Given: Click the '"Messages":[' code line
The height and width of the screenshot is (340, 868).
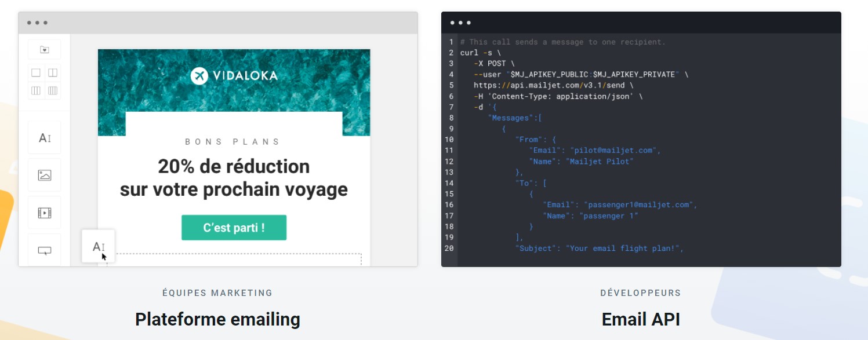Looking at the screenshot, I should pos(515,118).
